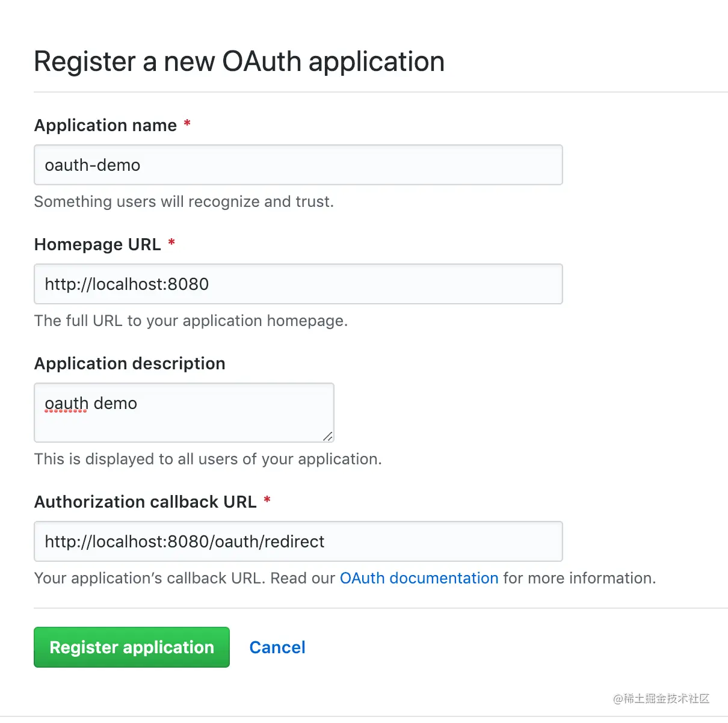Focus the Homepage URL text field
The height and width of the screenshot is (723, 728).
(298, 284)
